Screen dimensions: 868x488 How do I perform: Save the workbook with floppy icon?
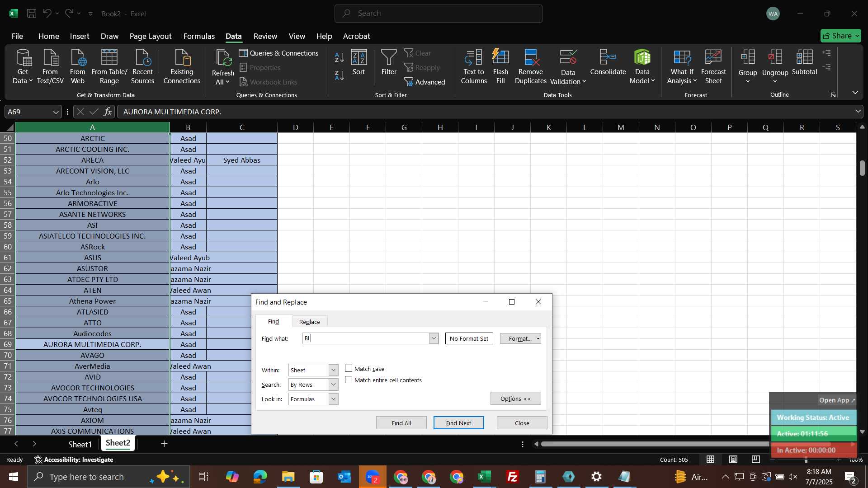[32, 14]
